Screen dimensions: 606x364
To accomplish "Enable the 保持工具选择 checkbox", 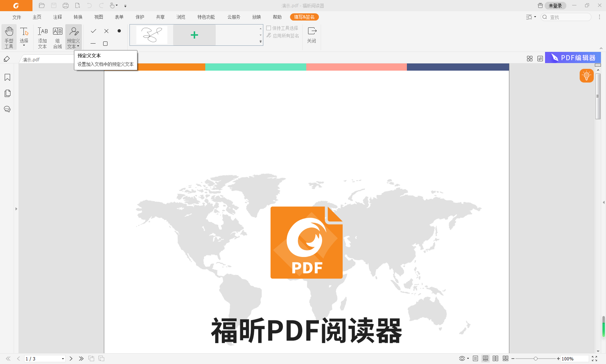I will (269, 28).
